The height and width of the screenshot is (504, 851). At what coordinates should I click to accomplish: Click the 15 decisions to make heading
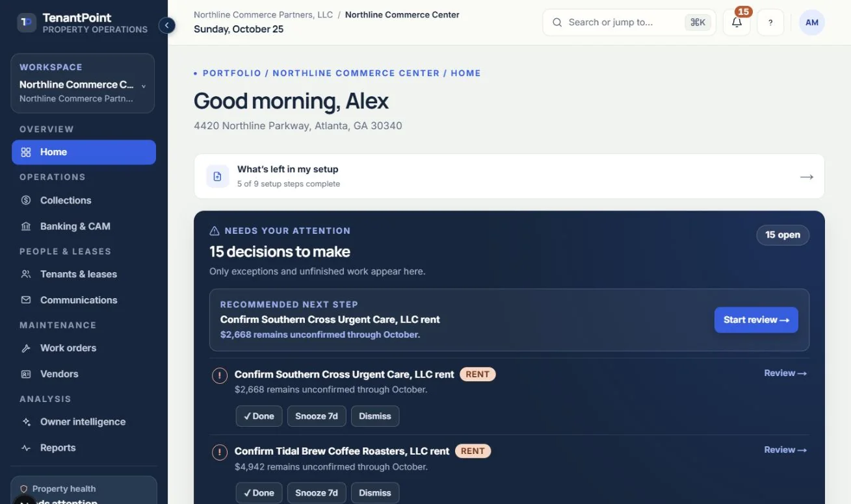pos(280,252)
